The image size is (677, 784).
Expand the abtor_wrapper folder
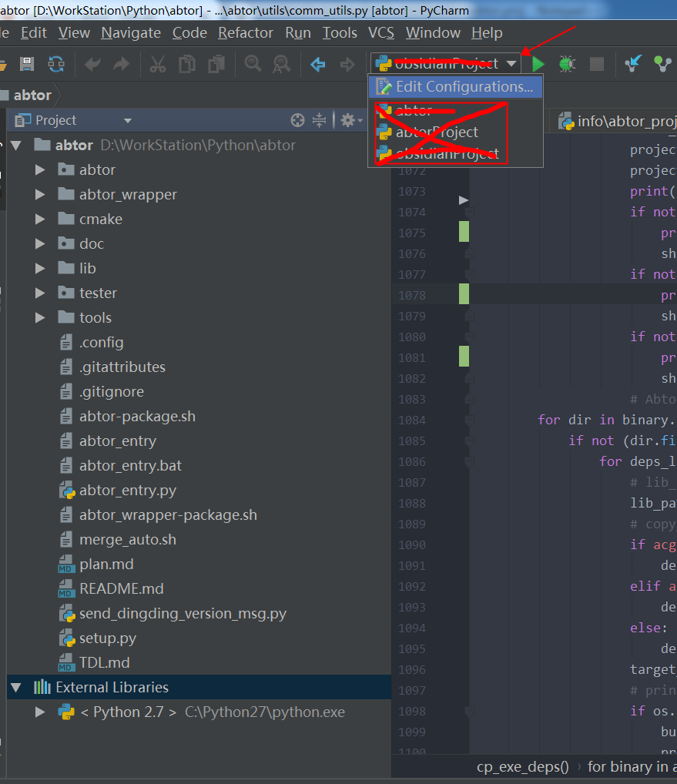40,195
